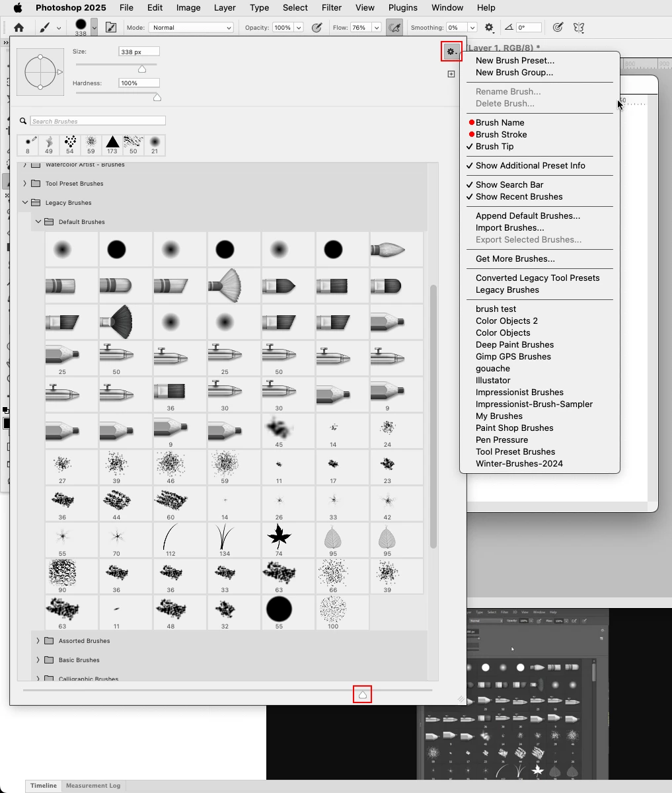This screenshot has height=793, width=672.
Task: Select the maple leaf brush 74
Action: (279, 539)
